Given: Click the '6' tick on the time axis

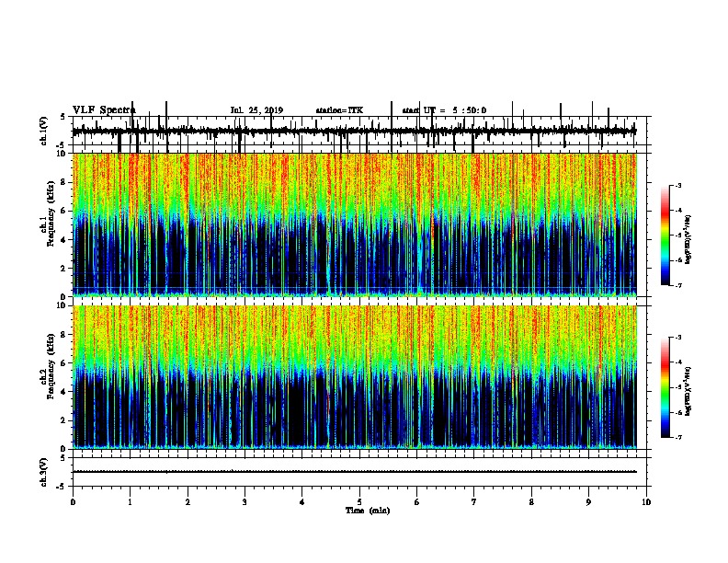Looking at the screenshot, I should click(x=417, y=502).
